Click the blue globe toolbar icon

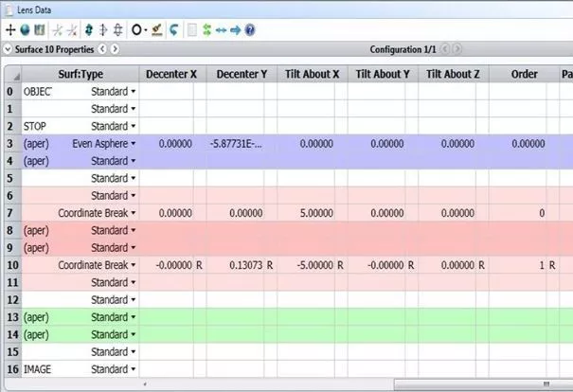(25, 30)
